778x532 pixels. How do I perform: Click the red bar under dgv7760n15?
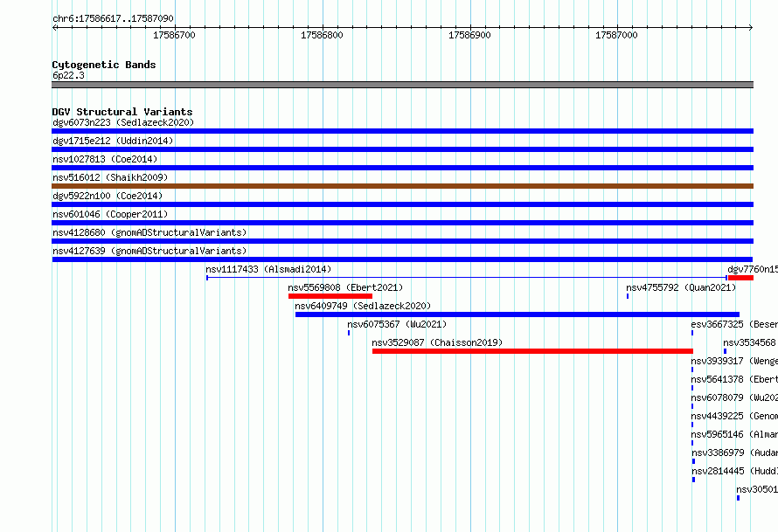click(740, 278)
